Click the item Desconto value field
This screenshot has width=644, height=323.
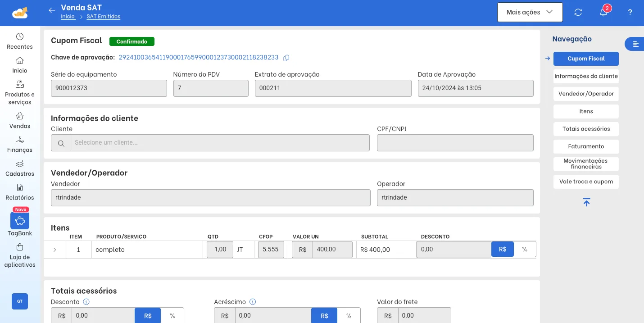(x=454, y=250)
